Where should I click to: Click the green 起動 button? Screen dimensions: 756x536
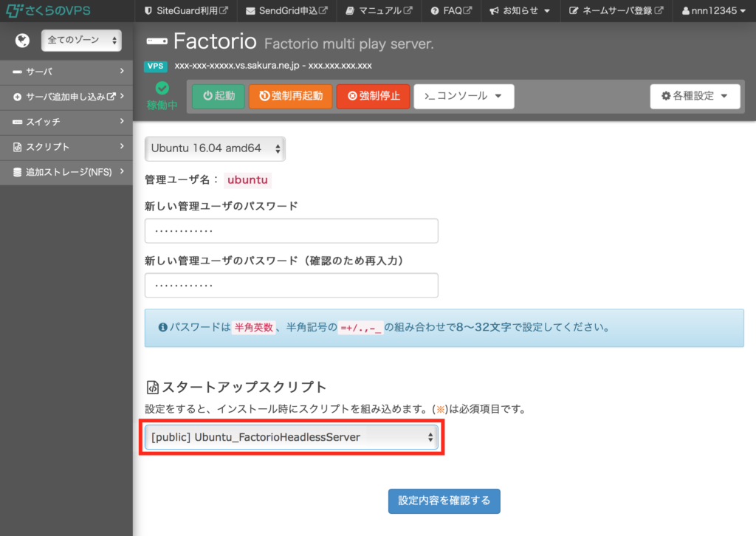click(219, 96)
